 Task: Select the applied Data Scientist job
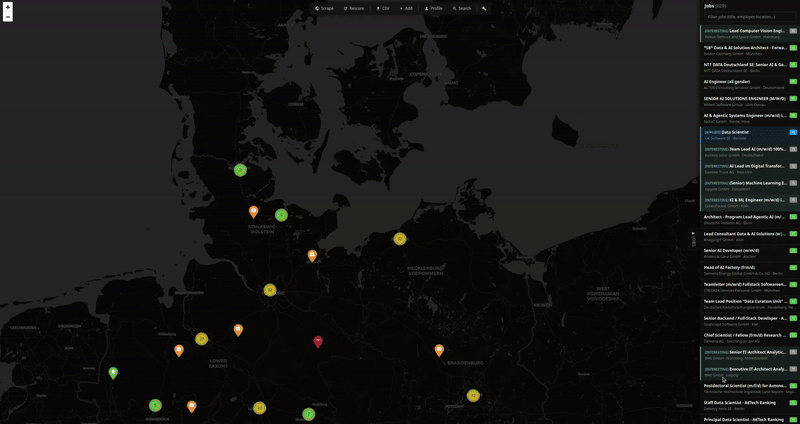749,135
